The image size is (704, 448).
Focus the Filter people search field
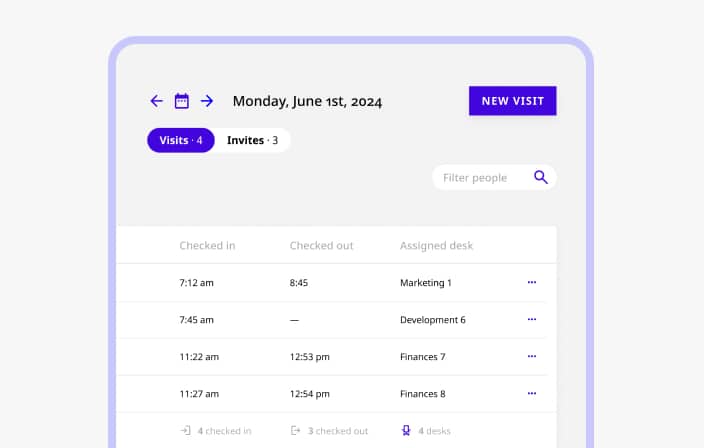[x=482, y=178]
